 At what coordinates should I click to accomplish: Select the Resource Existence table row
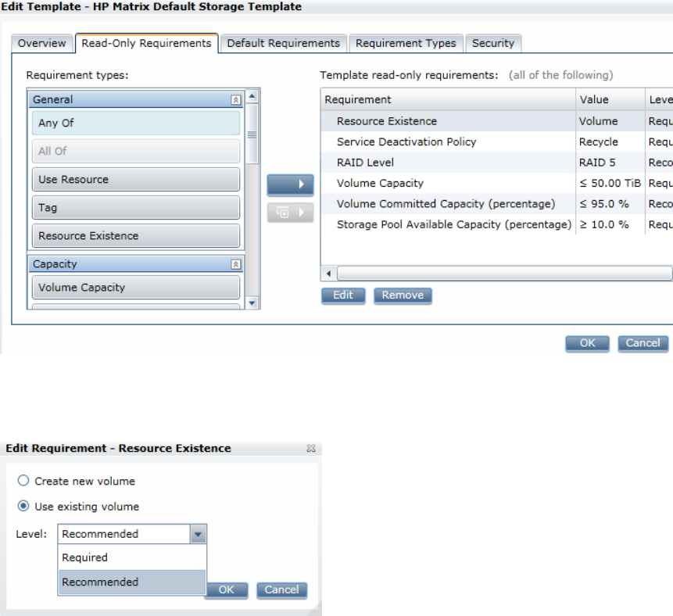(x=496, y=121)
